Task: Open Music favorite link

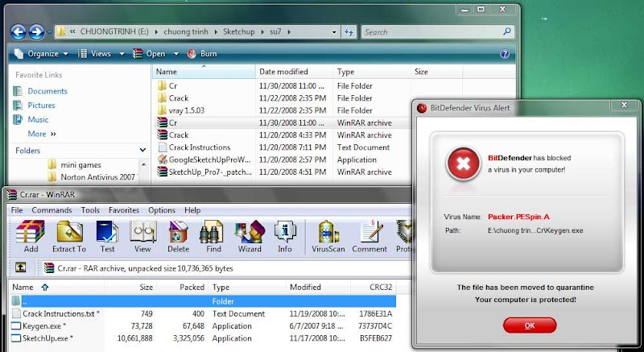Action: pyautogui.click(x=38, y=120)
